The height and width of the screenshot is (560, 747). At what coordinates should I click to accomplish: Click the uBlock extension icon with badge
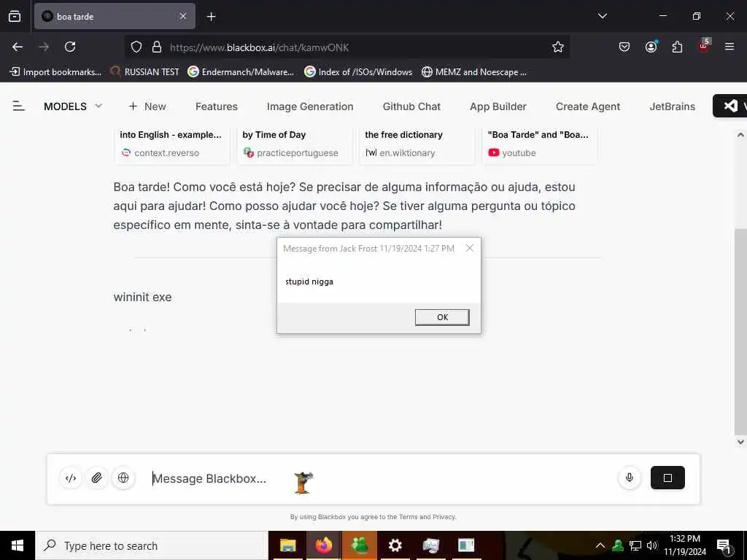pos(704,46)
